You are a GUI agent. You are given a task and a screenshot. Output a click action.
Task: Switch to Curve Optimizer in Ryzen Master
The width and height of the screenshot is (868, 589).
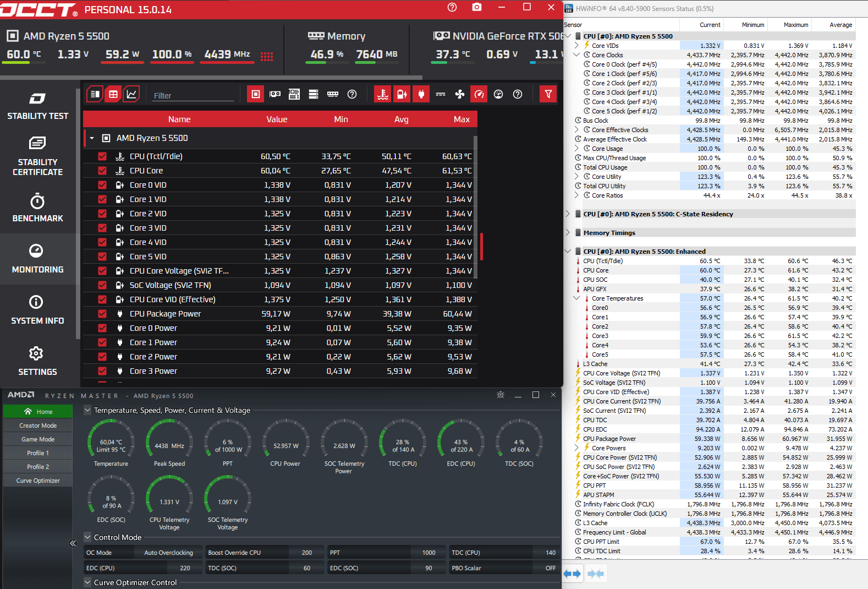tap(38, 481)
